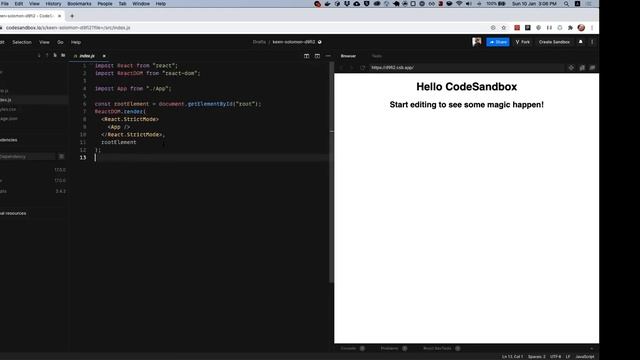Select the index.js editor tab
This screenshot has height=360, width=640.
pyautogui.click(x=87, y=56)
